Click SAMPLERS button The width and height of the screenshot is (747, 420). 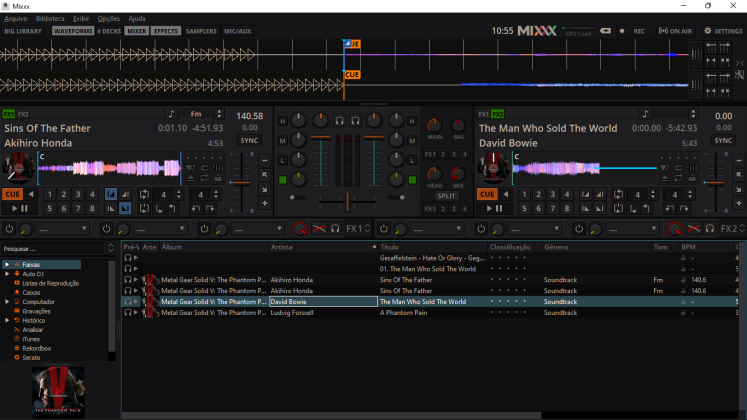click(x=201, y=31)
